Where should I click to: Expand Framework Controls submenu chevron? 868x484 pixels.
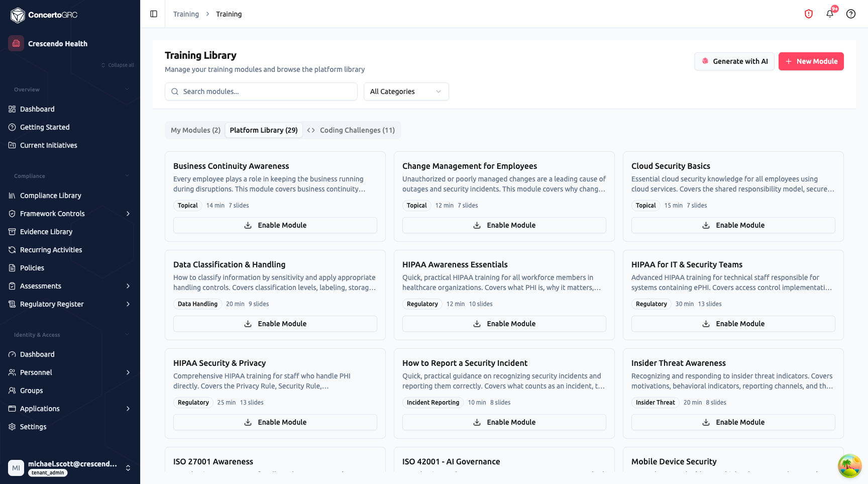128,214
